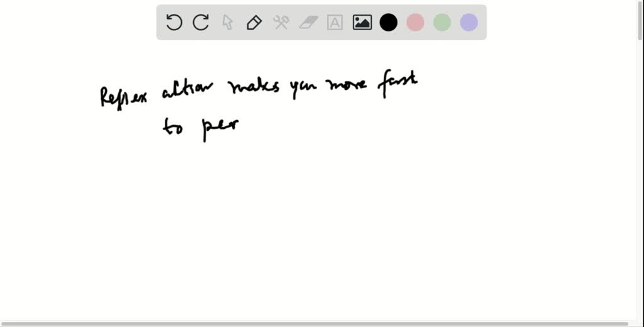Set ink color to purple
Screen dimensions: 644x327
click(469, 23)
